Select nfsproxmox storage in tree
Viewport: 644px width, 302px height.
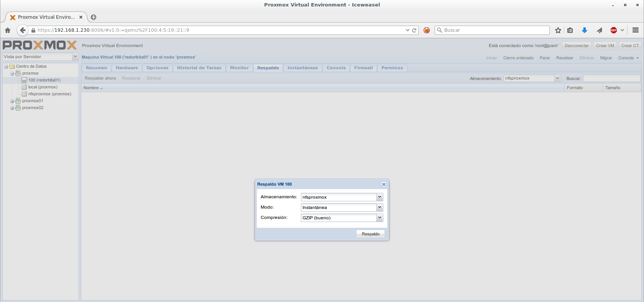click(49, 94)
